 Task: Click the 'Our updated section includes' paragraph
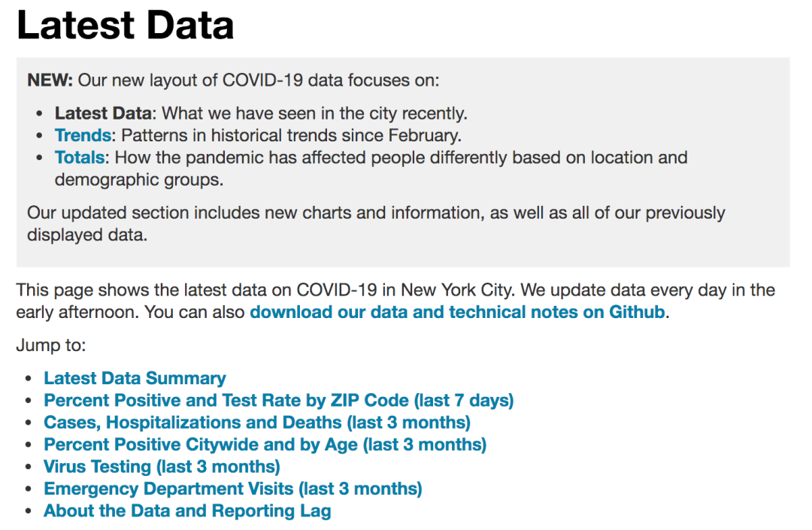pyautogui.click(x=376, y=223)
